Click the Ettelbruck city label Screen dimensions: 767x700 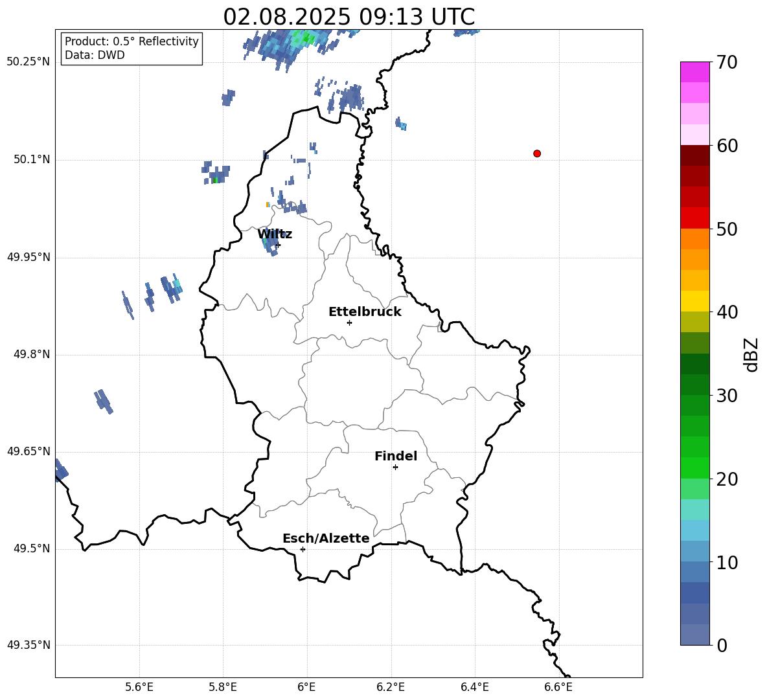365,312
